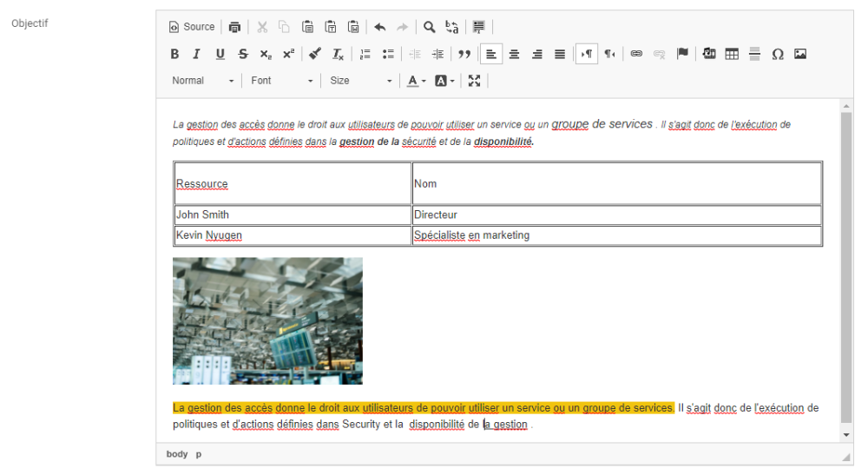Click the Select All icon

[479, 27]
